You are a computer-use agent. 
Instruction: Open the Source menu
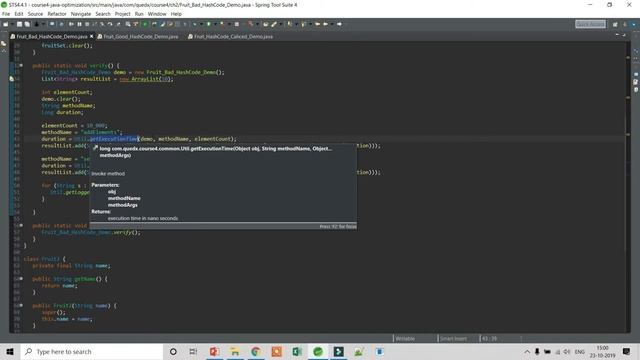tap(35, 14)
